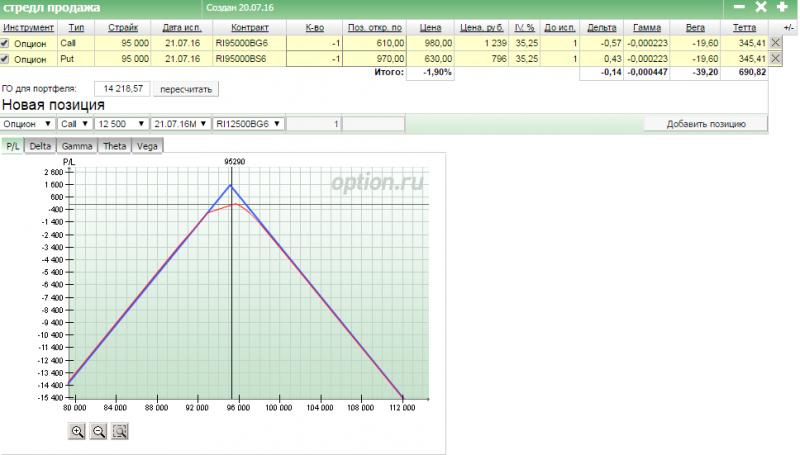Delete the Call option row
Image resolution: width=800 pixels, height=455 pixels.
point(776,43)
